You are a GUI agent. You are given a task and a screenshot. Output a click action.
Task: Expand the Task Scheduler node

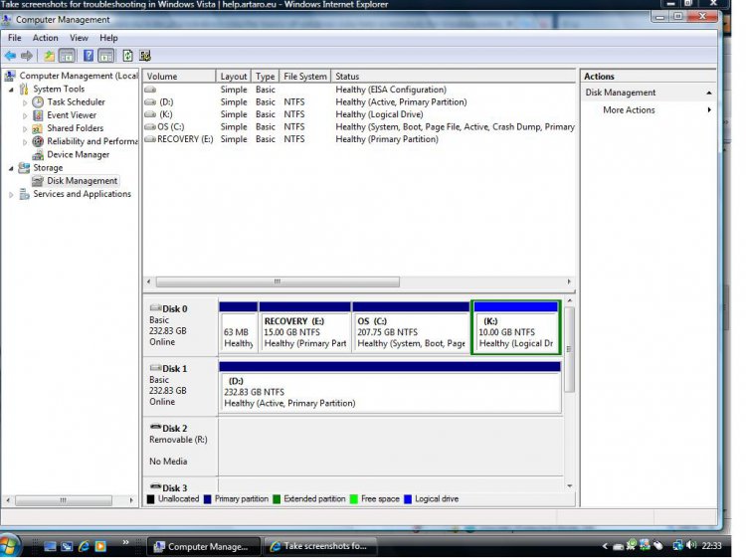(25, 102)
